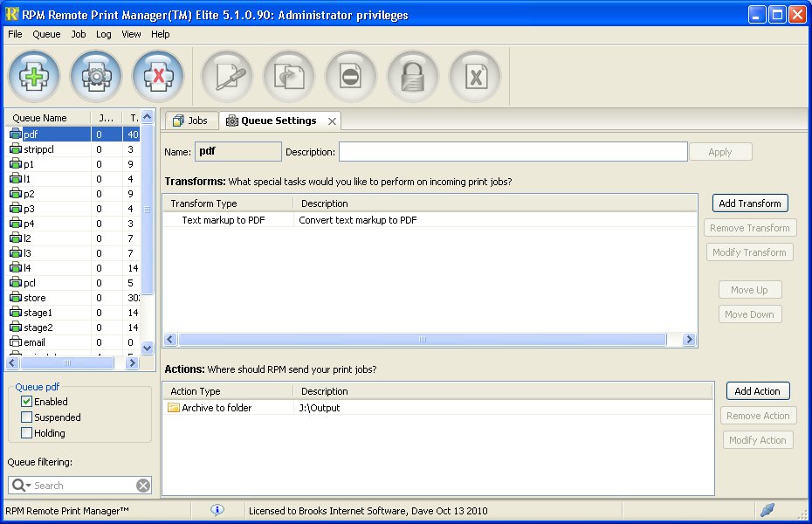Click the queue Name field
812x524 pixels.
point(238,152)
